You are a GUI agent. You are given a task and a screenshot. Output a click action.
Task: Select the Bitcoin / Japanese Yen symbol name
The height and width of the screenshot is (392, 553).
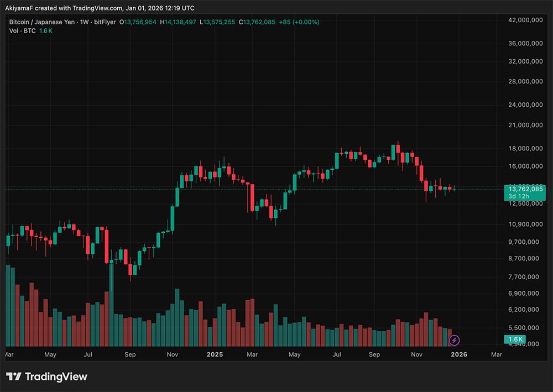[x=41, y=23]
